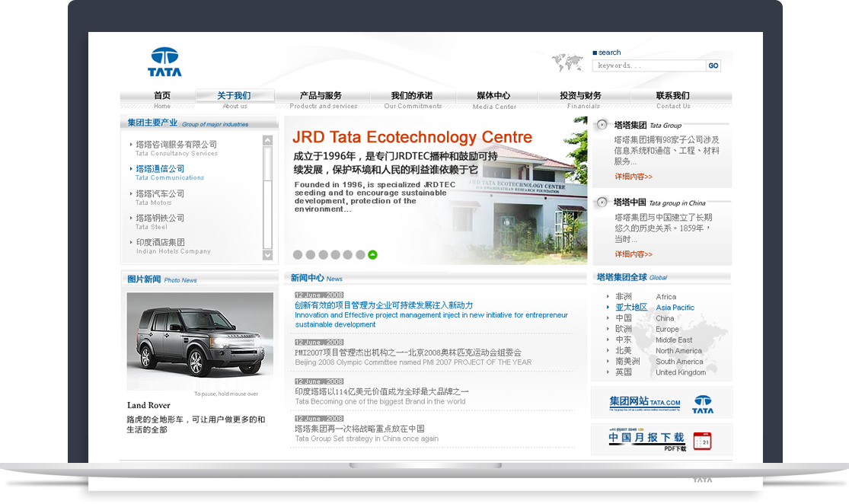Select 塔塔汽车公司 Tata Motors
The width and height of the screenshot is (849, 504).
click(160, 197)
